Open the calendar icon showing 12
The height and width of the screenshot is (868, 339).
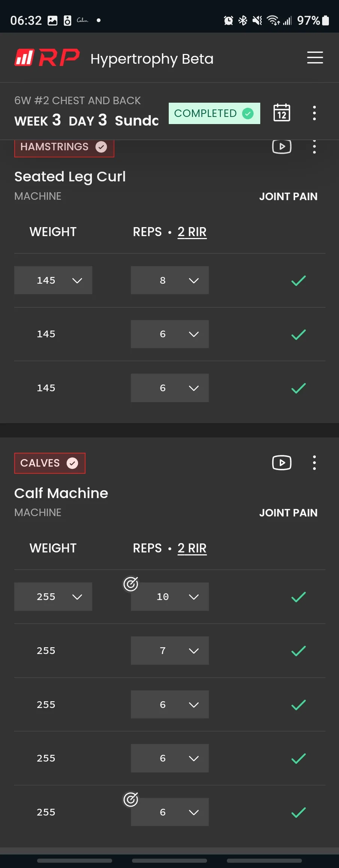(282, 113)
